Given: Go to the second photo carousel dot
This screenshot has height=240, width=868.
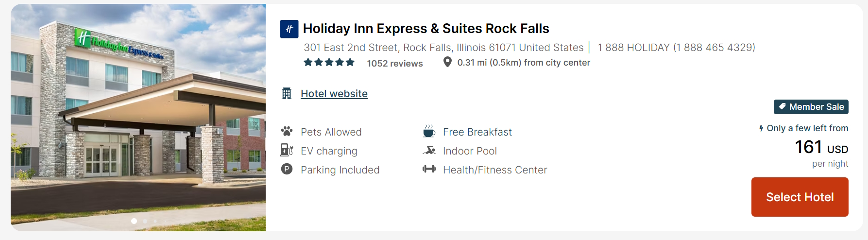Looking at the screenshot, I should point(145,221).
